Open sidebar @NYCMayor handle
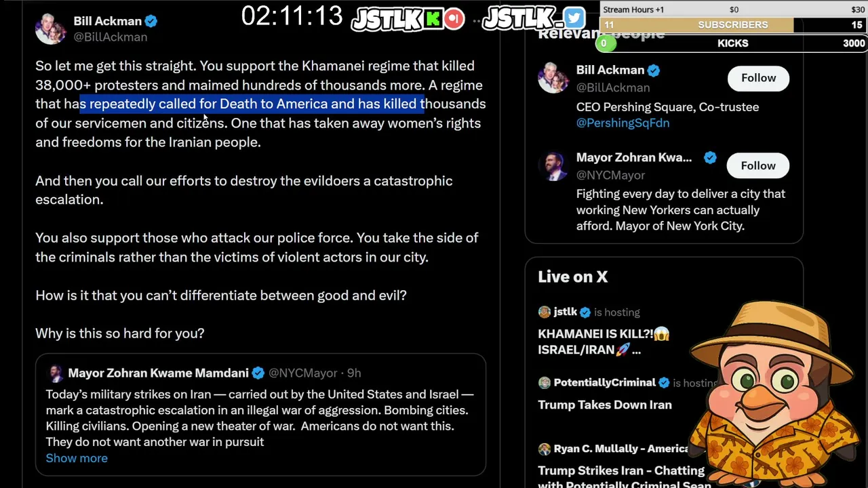The width and height of the screenshot is (868, 488). [610, 175]
